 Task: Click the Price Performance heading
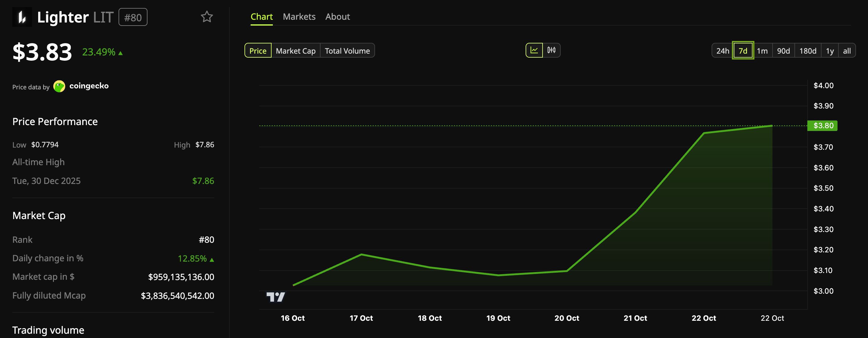coord(55,121)
